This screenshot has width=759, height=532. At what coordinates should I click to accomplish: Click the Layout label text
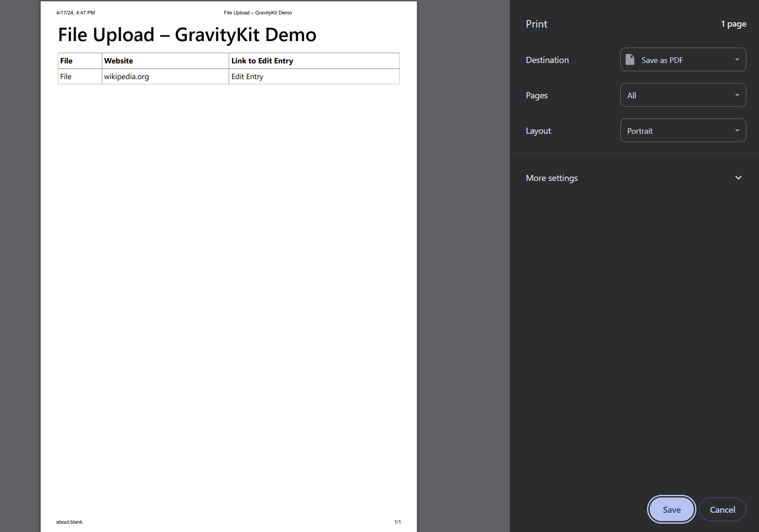coord(538,131)
